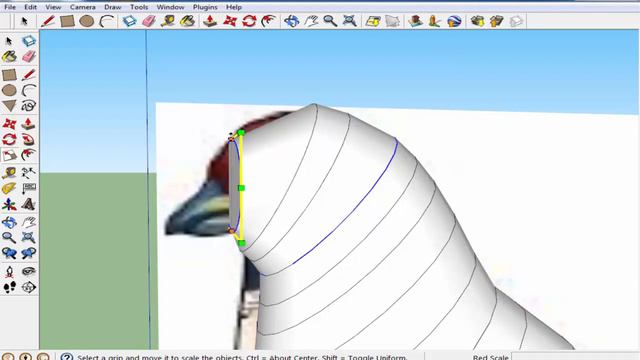Open the Edit menu
640x360 pixels.
click(x=30, y=7)
